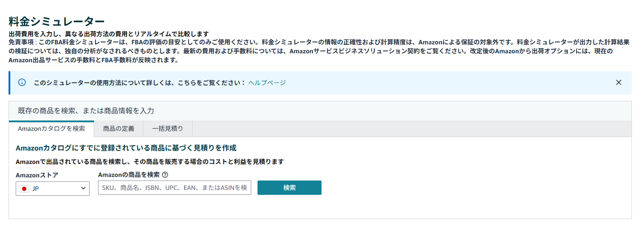
Task: Select the 一括見積り tab
Action: coord(167,129)
